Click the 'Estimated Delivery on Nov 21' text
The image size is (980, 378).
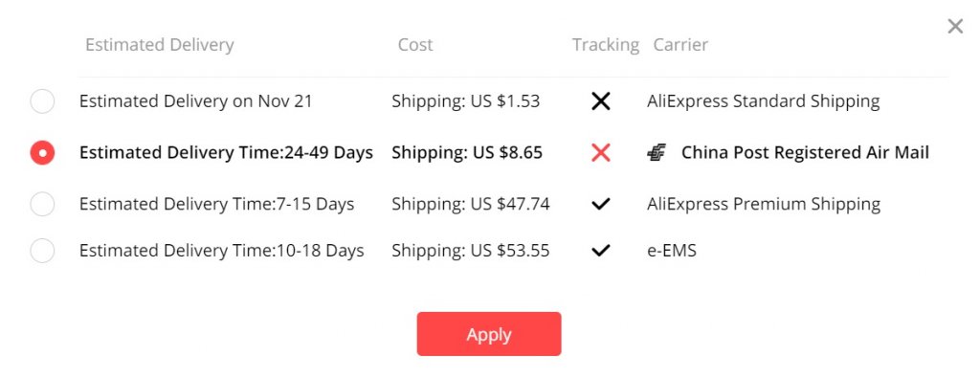pos(195,101)
